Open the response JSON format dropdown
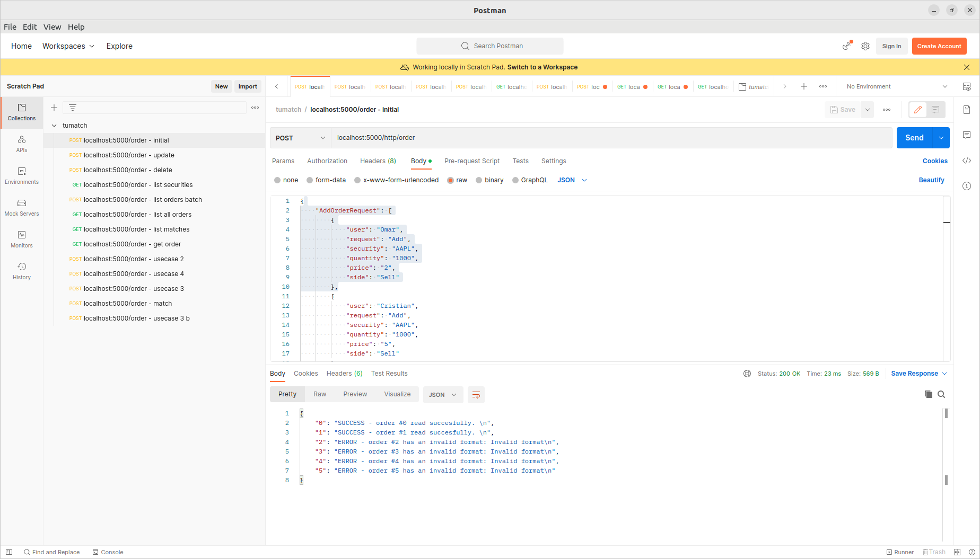The width and height of the screenshot is (980, 559). pyautogui.click(x=443, y=395)
